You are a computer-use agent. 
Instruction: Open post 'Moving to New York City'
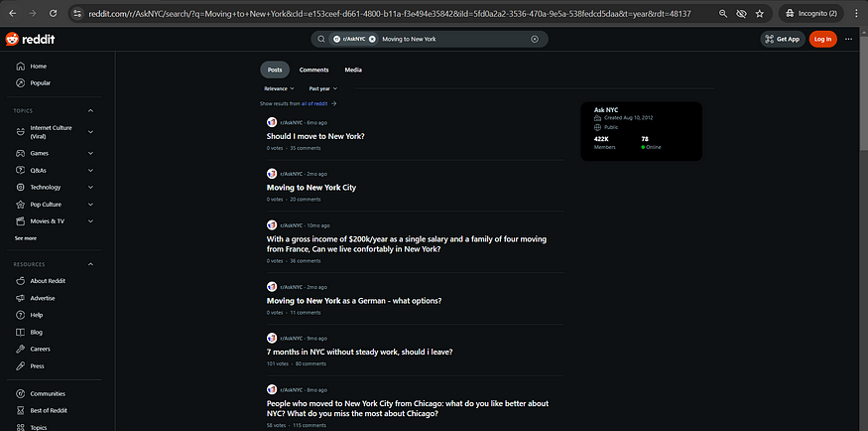311,188
